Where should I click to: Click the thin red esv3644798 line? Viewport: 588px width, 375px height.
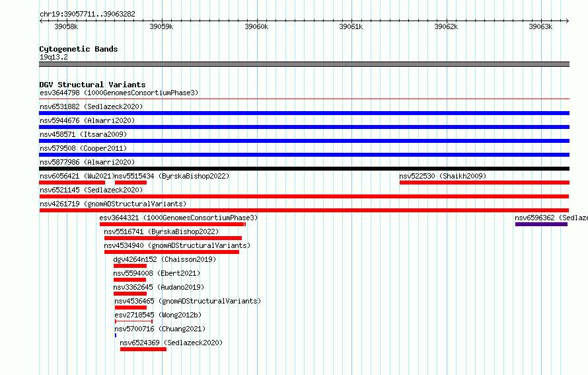pos(304,99)
